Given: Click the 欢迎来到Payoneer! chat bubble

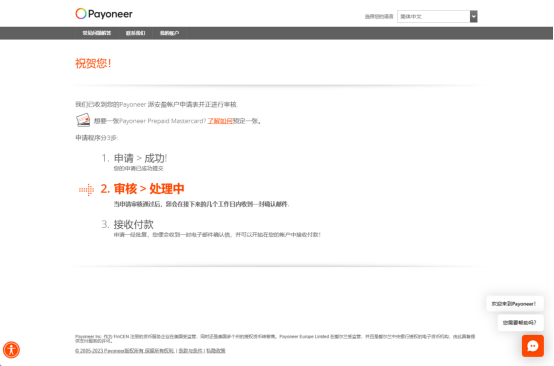Looking at the screenshot, I should (514, 304).
